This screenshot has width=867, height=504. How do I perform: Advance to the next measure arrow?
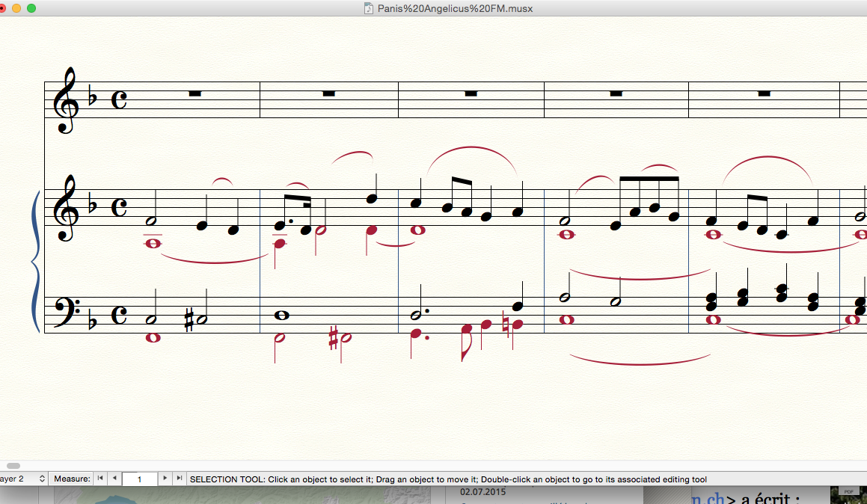pos(165,479)
